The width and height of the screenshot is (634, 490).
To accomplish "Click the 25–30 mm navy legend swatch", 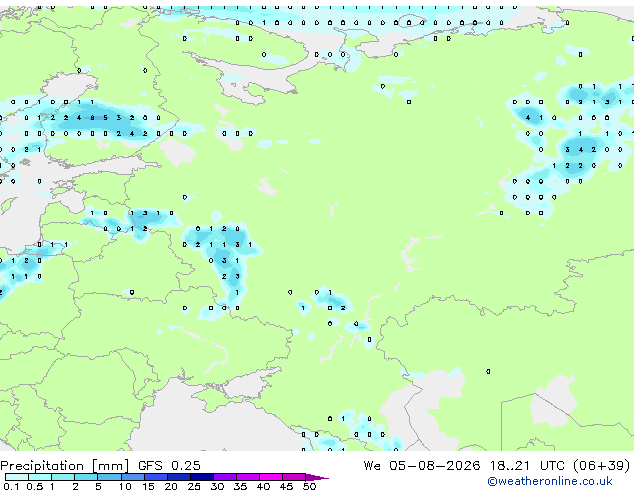I will [x=202, y=477].
